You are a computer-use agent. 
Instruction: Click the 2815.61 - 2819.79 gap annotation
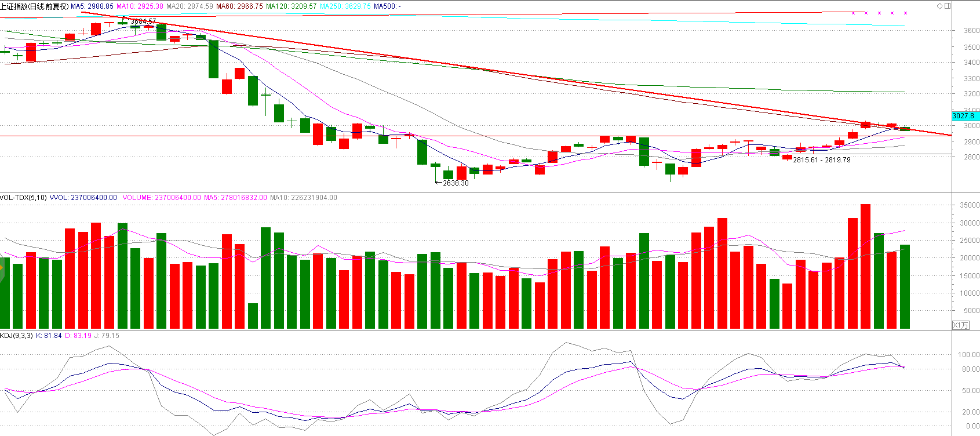pyautogui.click(x=822, y=160)
